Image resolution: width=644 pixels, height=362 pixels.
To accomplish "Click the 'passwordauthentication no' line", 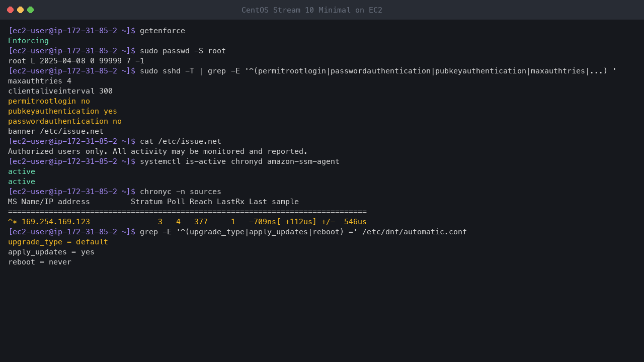I will [65, 121].
